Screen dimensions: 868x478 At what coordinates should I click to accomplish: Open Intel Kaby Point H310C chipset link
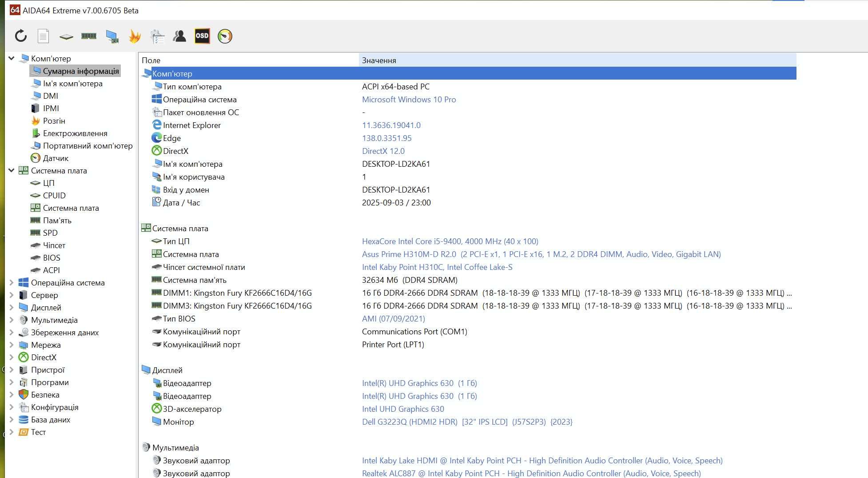click(437, 267)
